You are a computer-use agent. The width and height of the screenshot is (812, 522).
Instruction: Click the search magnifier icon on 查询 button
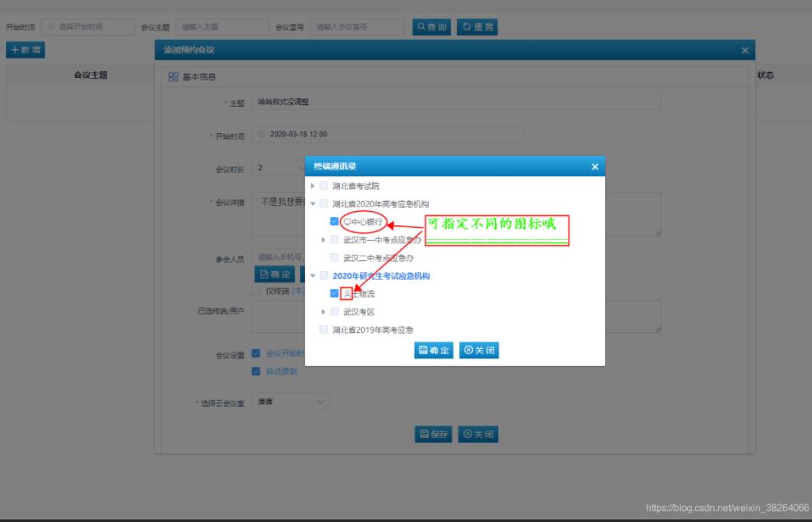423,25
